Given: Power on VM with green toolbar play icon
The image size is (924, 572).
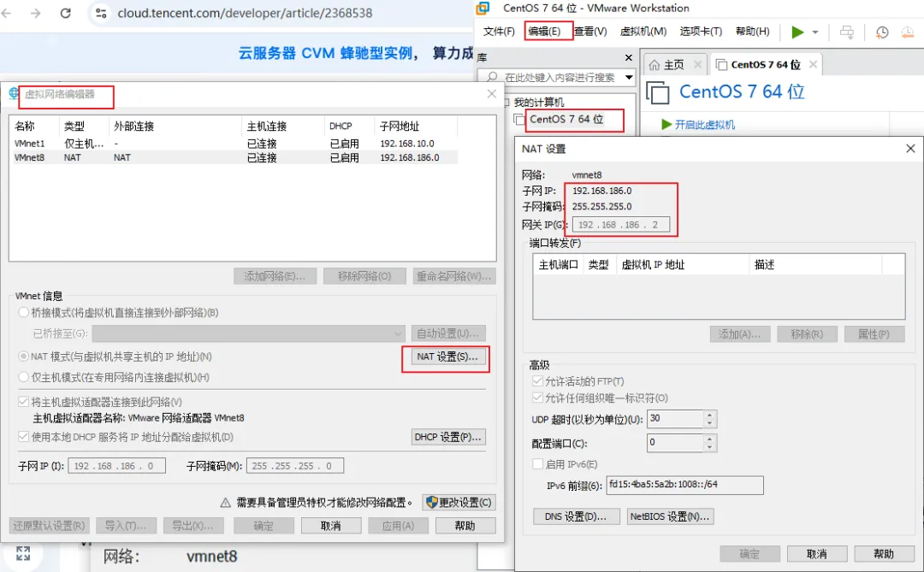Looking at the screenshot, I should pyautogui.click(x=797, y=32).
